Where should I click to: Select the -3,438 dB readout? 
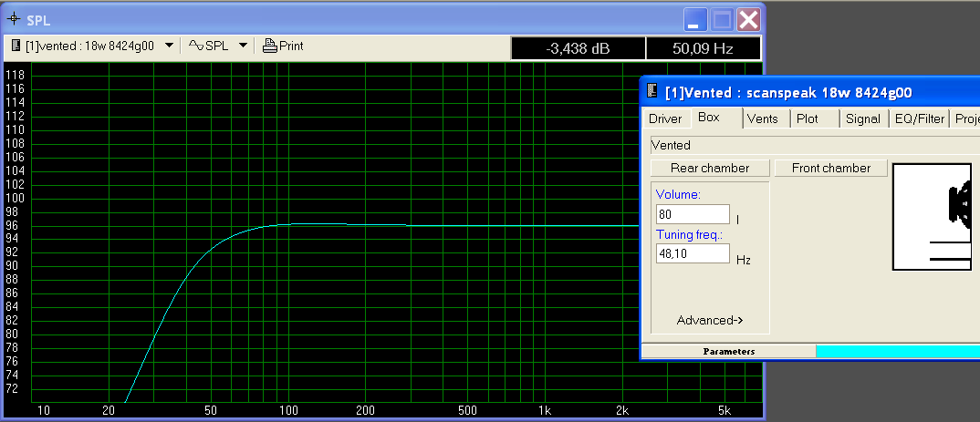click(x=578, y=48)
